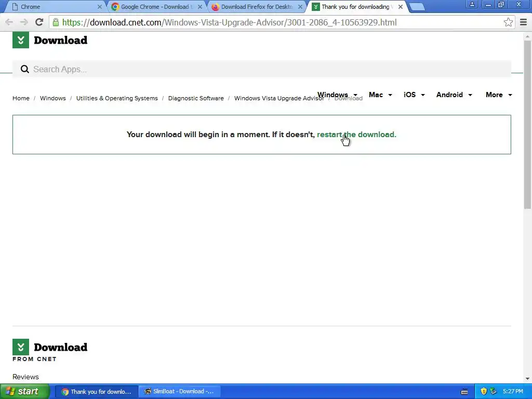Expand the Android navigation dropdown
This screenshot has width=532, height=399.
(454, 95)
